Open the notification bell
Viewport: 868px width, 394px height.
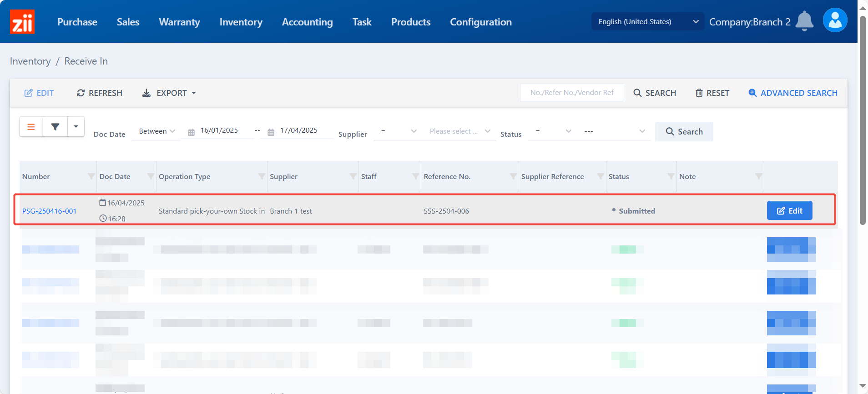[804, 21]
